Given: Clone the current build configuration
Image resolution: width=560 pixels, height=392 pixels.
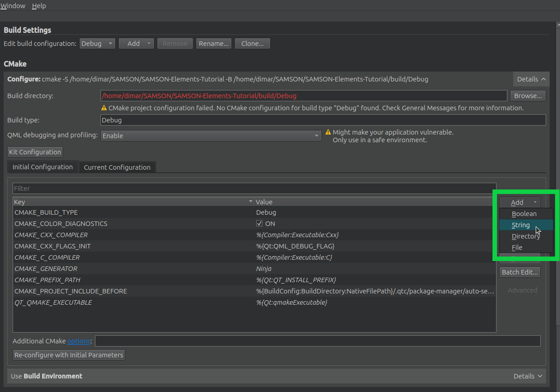Looking at the screenshot, I should [x=252, y=43].
